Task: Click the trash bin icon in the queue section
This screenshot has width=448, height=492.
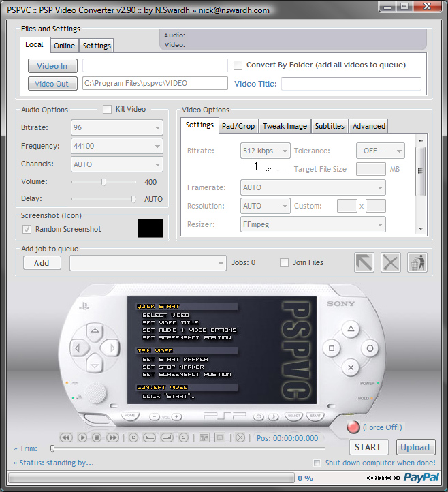Action: click(417, 262)
